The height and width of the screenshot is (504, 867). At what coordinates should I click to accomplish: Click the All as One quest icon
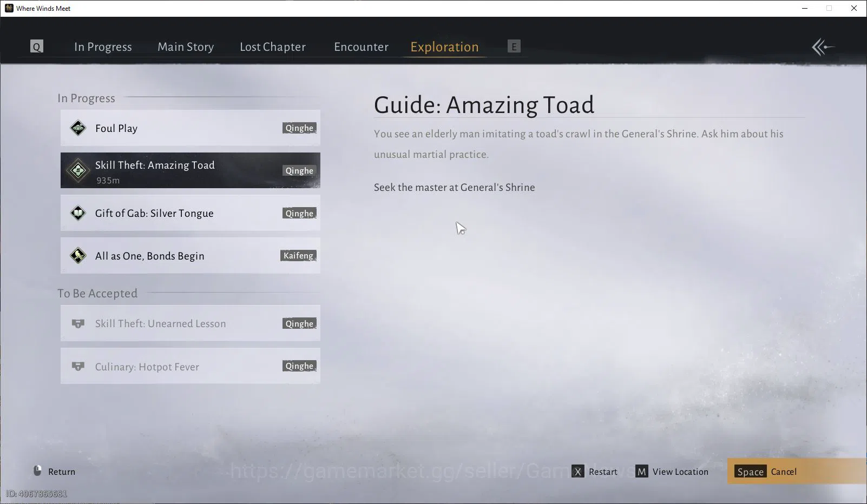point(78,256)
